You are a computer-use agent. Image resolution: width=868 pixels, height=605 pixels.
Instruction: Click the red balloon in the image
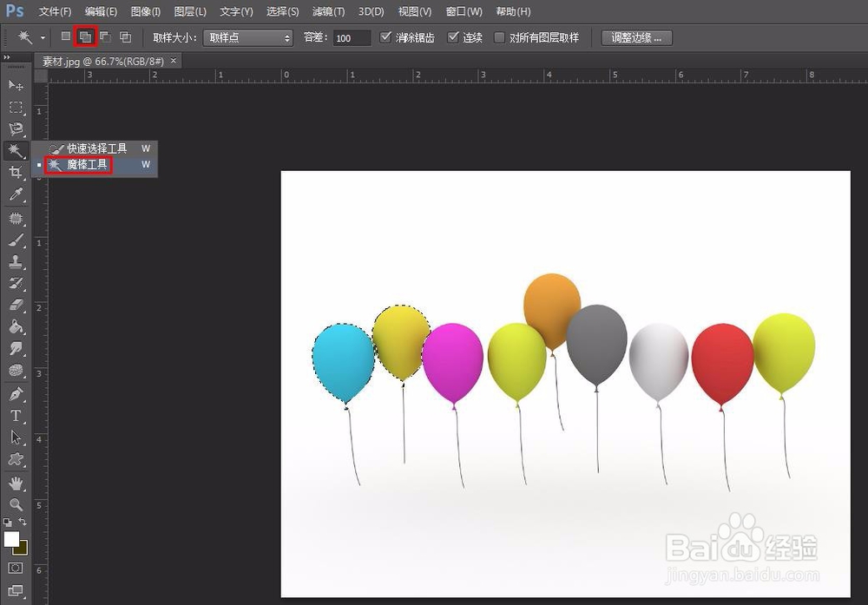[x=722, y=363]
